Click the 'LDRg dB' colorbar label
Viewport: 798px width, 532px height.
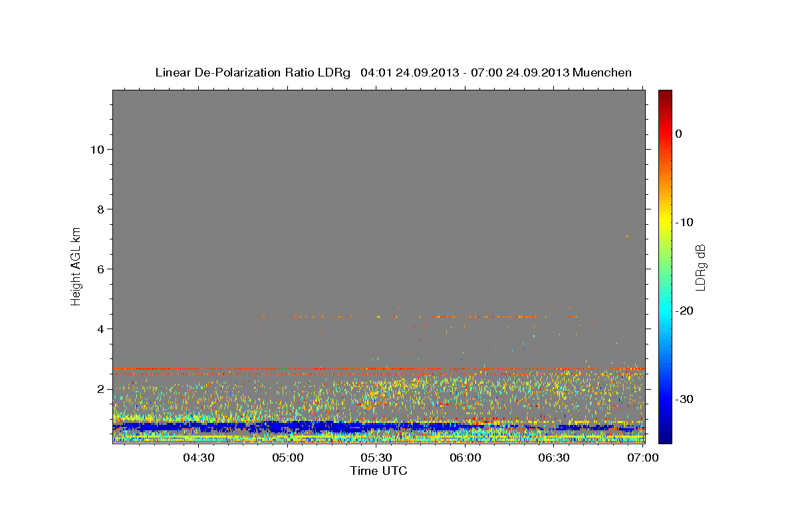pyautogui.click(x=700, y=267)
